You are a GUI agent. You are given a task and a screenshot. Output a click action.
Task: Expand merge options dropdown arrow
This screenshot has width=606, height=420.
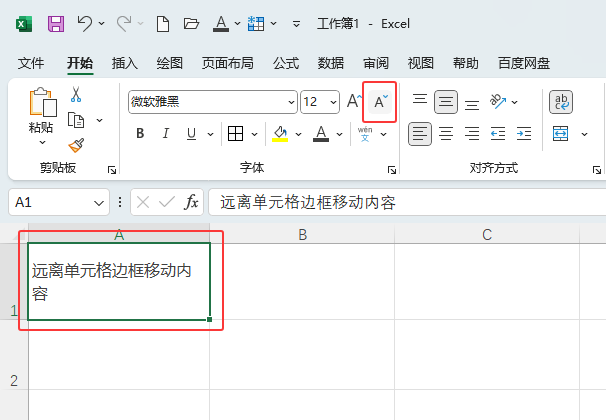pyautogui.click(x=584, y=134)
